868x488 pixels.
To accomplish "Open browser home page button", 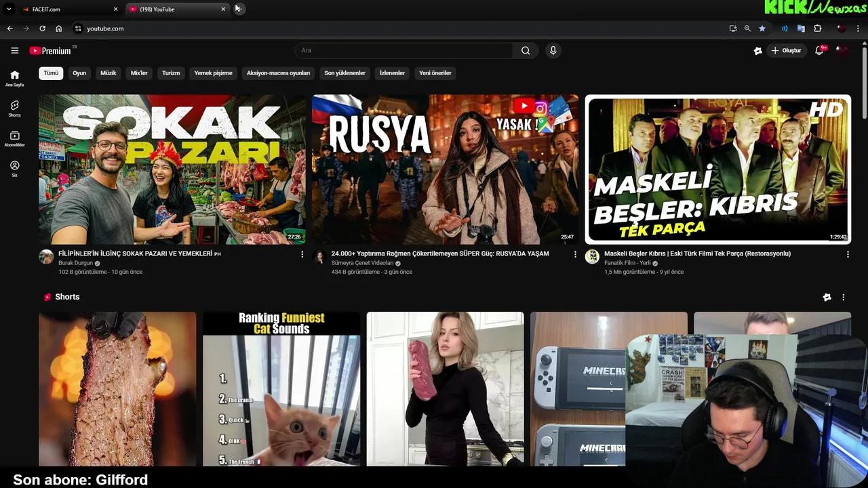I will pyautogui.click(x=58, y=28).
